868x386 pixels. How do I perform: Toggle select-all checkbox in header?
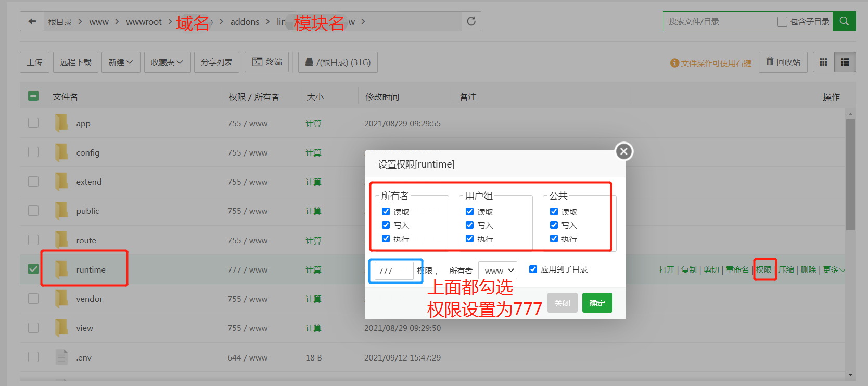(33, 96)
